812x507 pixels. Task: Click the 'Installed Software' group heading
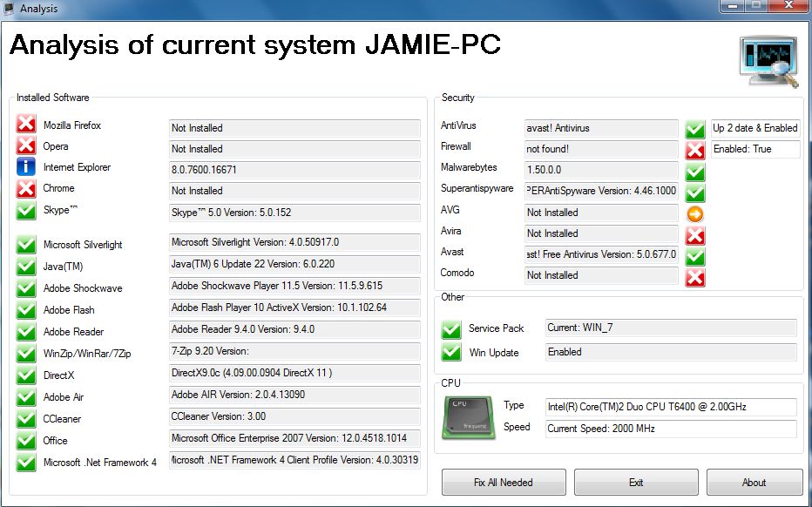coord(53,98)
